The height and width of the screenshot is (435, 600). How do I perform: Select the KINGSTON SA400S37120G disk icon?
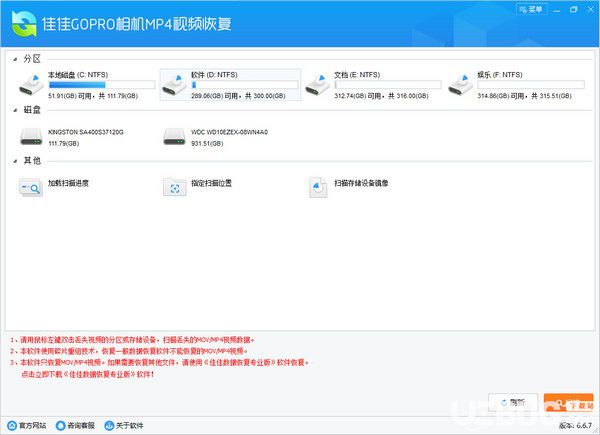(x=31, y=137)
